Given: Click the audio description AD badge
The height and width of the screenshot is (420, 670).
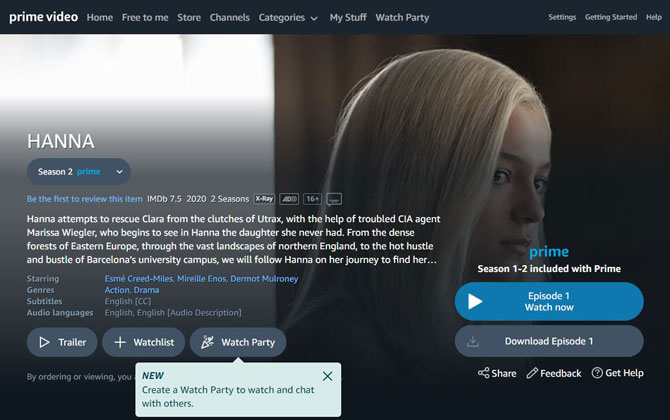Looking at the screenshot, I should 289,199.
